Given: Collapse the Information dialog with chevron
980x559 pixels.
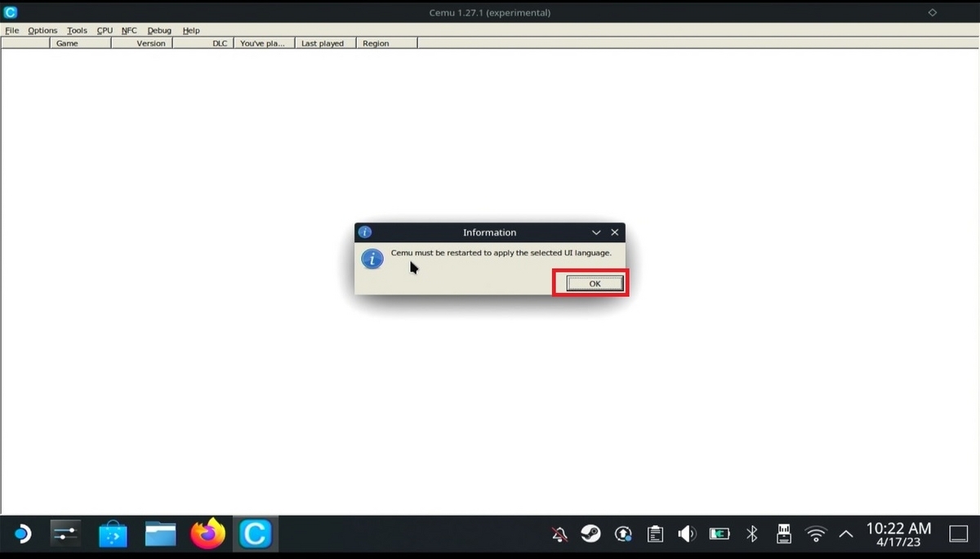Looking at the screenshot, I should tap(596, 233).
